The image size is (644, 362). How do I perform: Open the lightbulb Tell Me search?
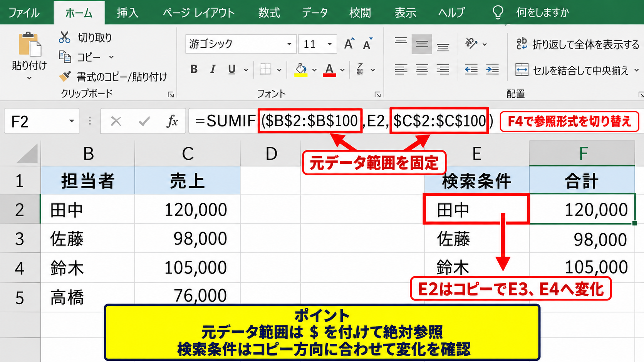point(498,12)
